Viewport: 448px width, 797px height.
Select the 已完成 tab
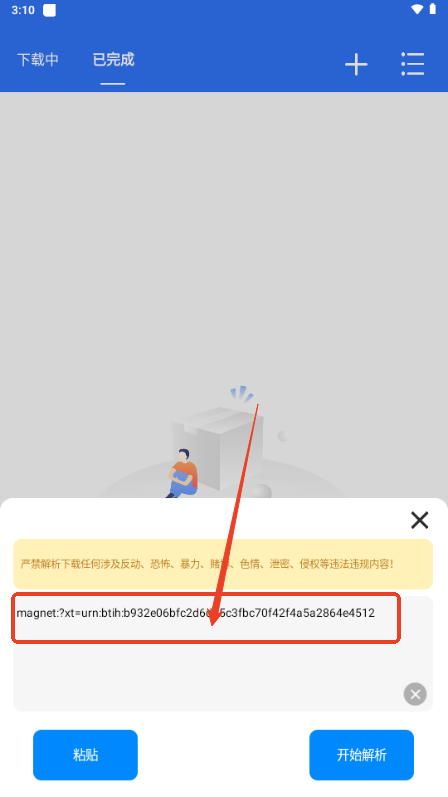coord(113,59)
